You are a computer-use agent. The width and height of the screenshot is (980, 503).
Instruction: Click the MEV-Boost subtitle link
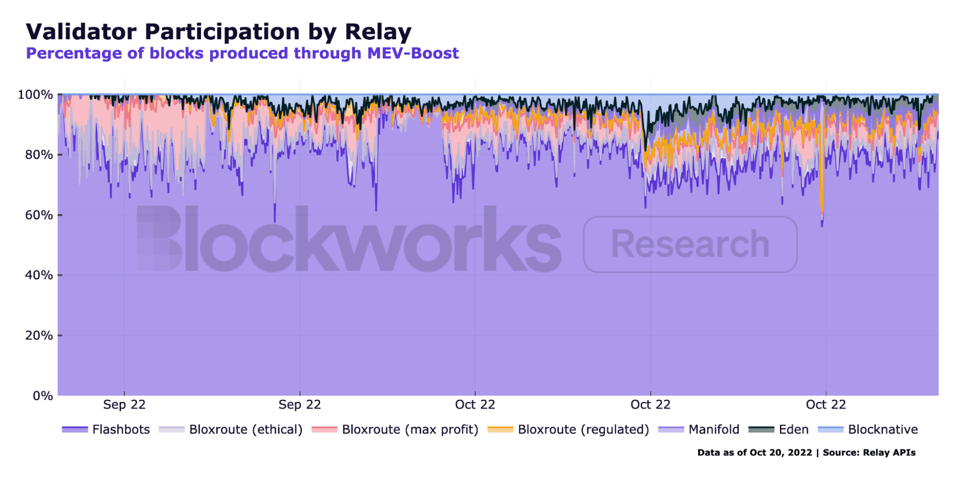243,53
